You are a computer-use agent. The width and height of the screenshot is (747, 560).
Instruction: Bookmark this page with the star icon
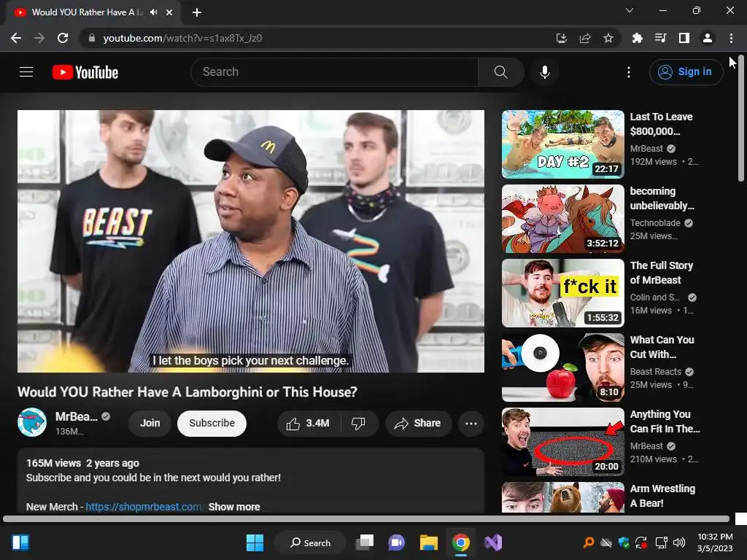click(x=608, y=38)
